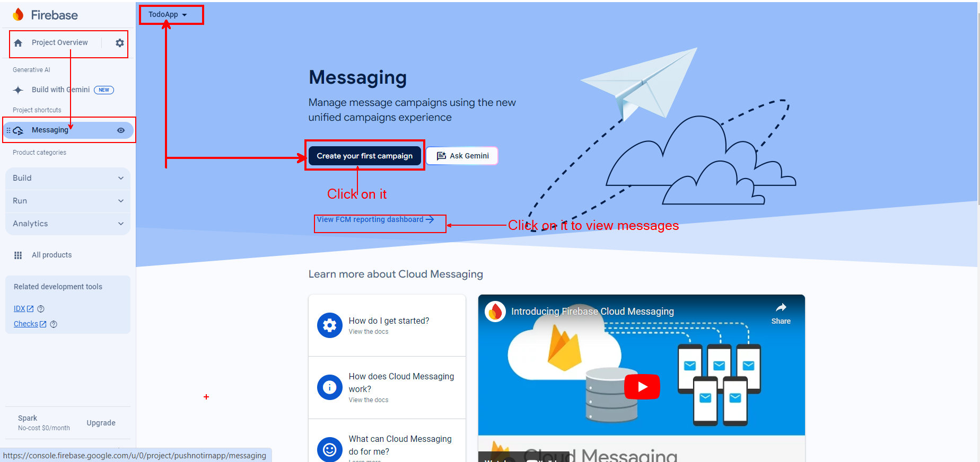Viewport: 980px width, 462px height.
Task: Expand the Run category
Action: pyautogui.click(x=68, y=201)
